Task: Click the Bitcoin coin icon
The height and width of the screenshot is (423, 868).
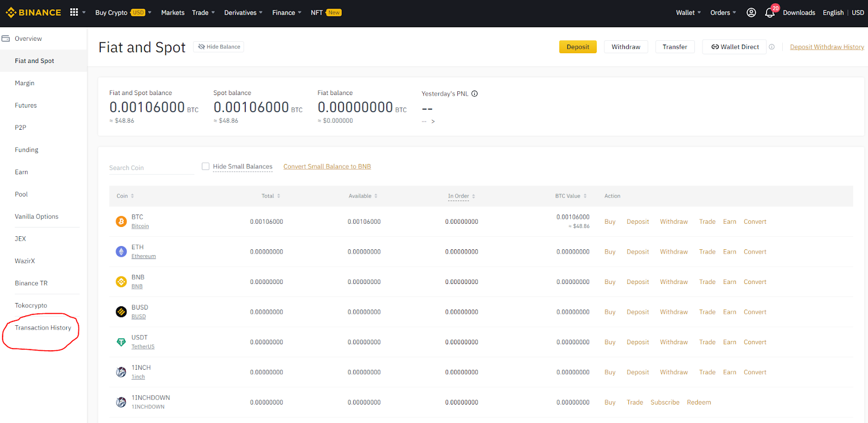Action: point(122,222)
